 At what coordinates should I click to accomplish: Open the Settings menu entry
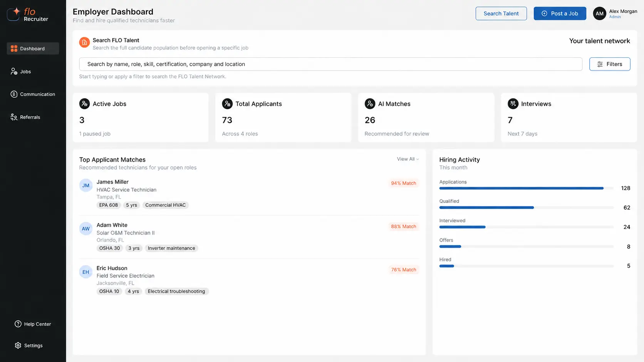pos(29,345)
